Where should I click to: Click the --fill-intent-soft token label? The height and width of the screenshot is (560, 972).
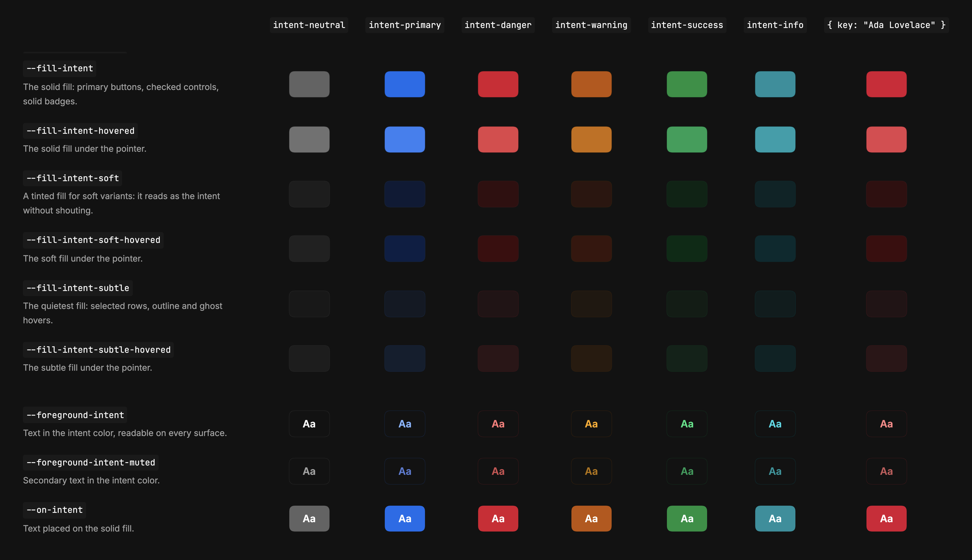click(73, 178)
